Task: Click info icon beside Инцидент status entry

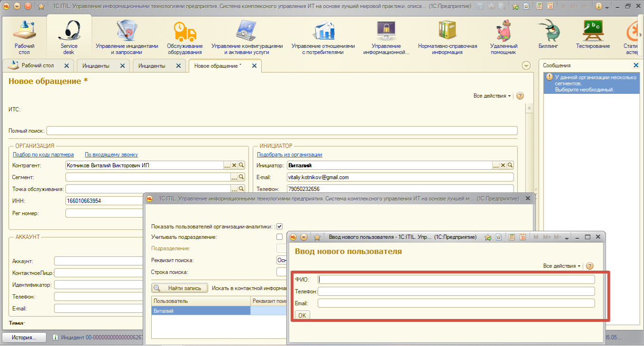Action: [55, 337]
